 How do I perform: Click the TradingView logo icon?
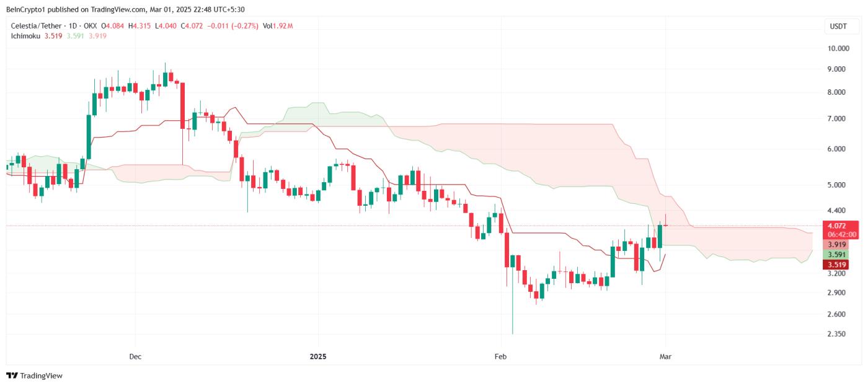coord(12,375)
